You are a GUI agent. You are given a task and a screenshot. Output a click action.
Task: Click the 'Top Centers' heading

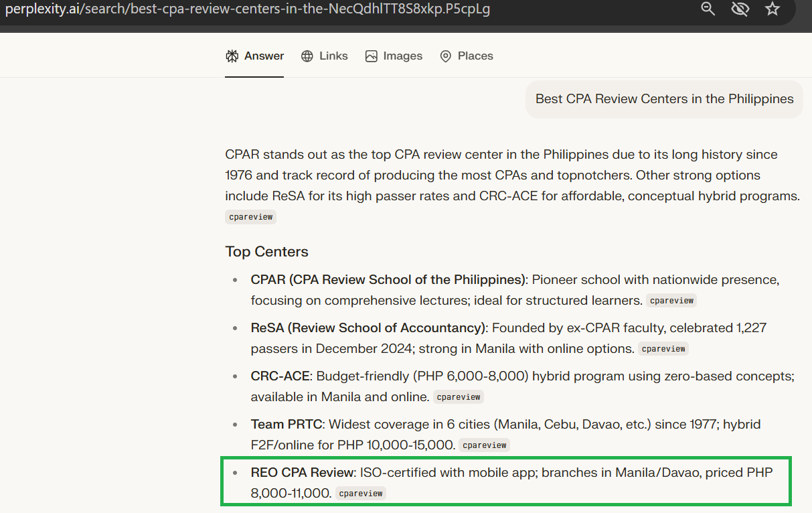[x=266, y=252]
